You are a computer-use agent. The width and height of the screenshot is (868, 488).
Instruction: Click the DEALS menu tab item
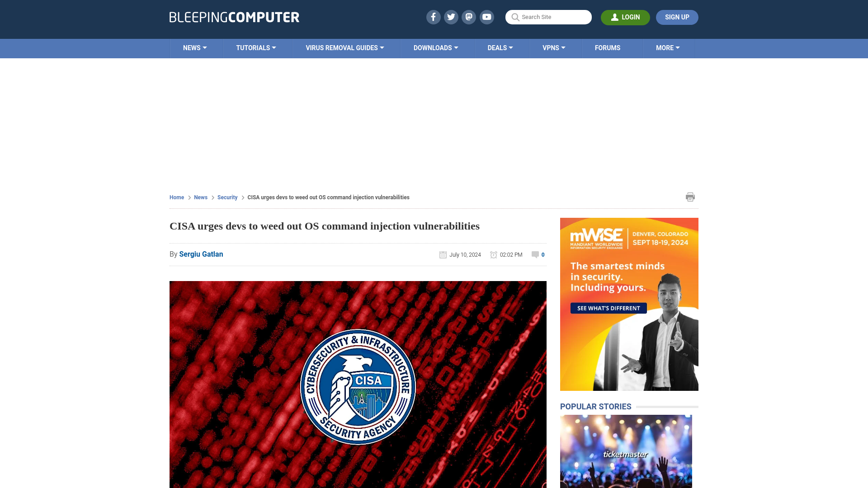[500, 47]
